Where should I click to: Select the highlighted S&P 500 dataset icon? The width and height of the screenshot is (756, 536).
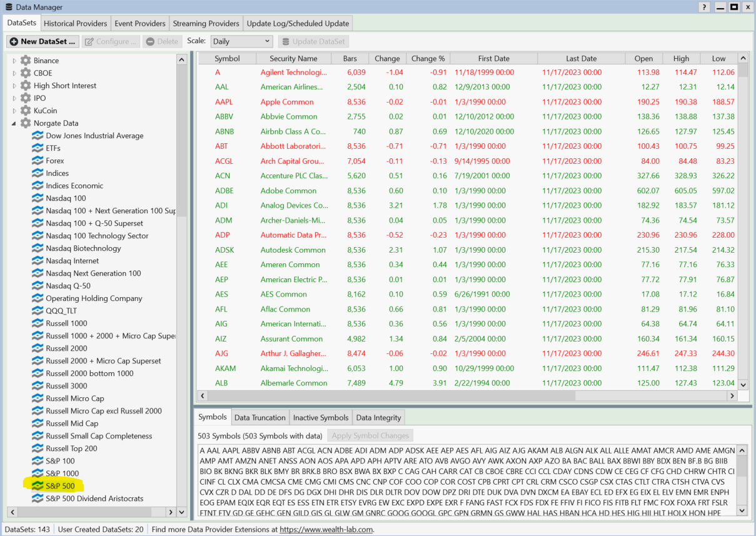38,486
